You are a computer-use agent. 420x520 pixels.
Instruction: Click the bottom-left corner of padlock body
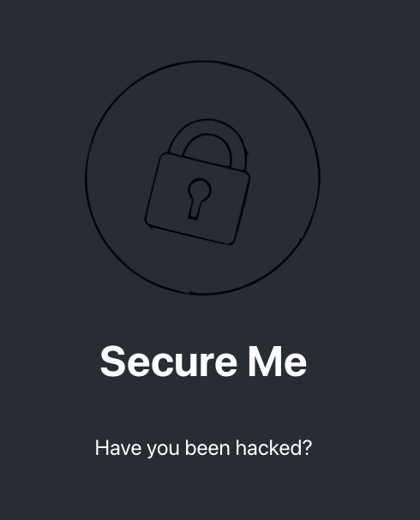click(x=148, y=223)
